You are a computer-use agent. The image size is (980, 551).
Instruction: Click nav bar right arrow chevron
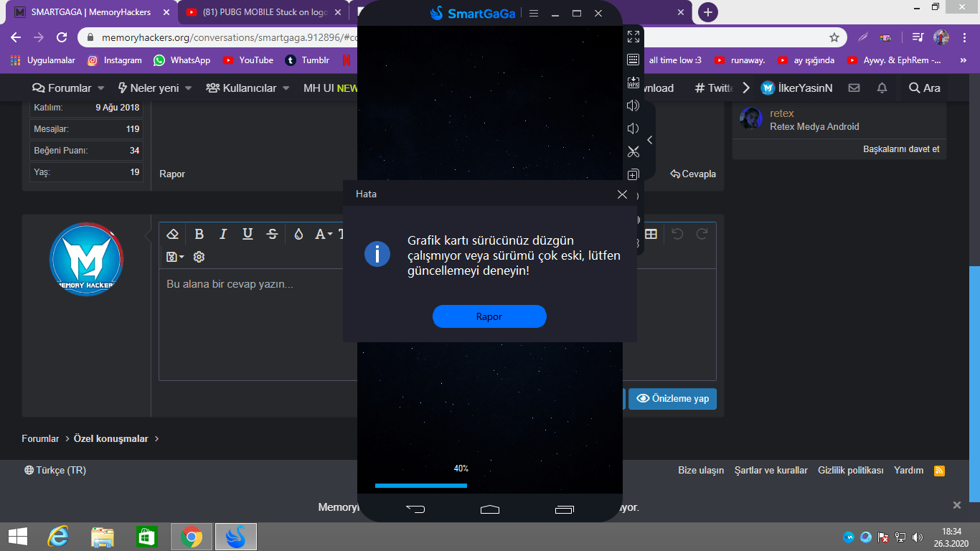[745, 88]
